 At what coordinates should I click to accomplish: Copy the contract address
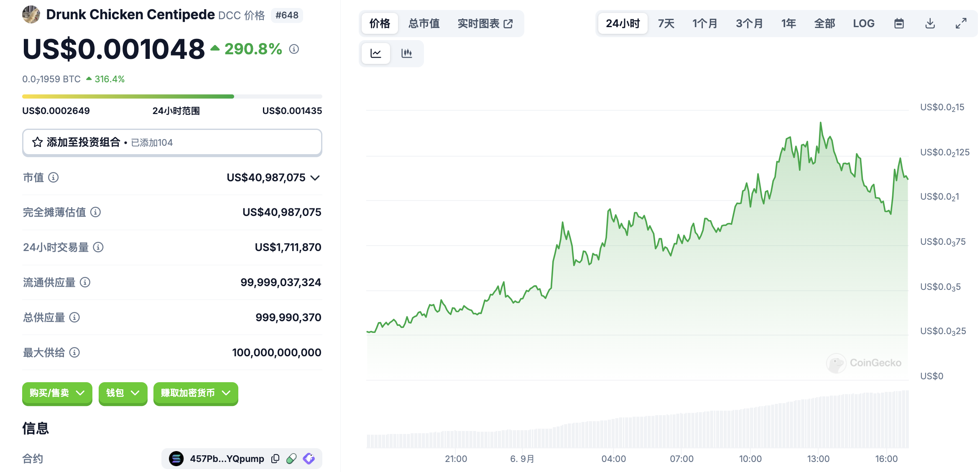coord(275,459)
